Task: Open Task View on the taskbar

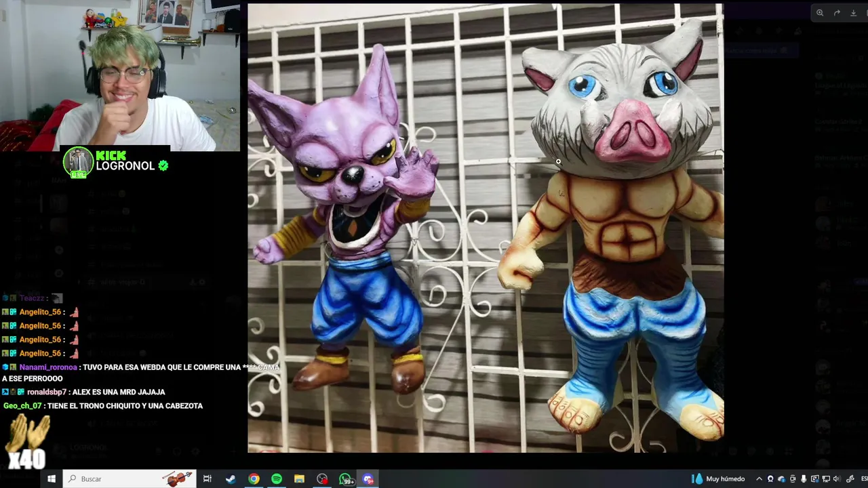Action: pos(208,479)
